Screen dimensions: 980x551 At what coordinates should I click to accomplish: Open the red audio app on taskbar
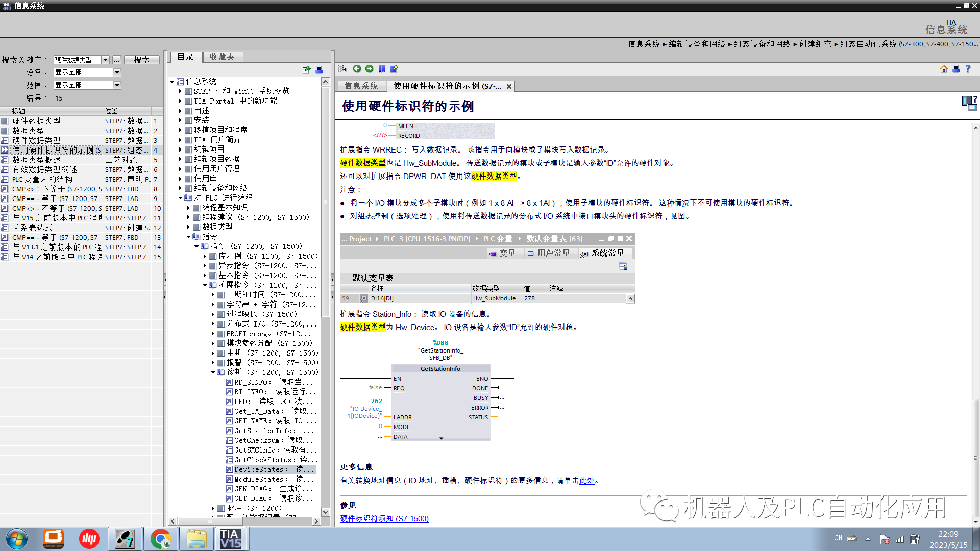89,539
